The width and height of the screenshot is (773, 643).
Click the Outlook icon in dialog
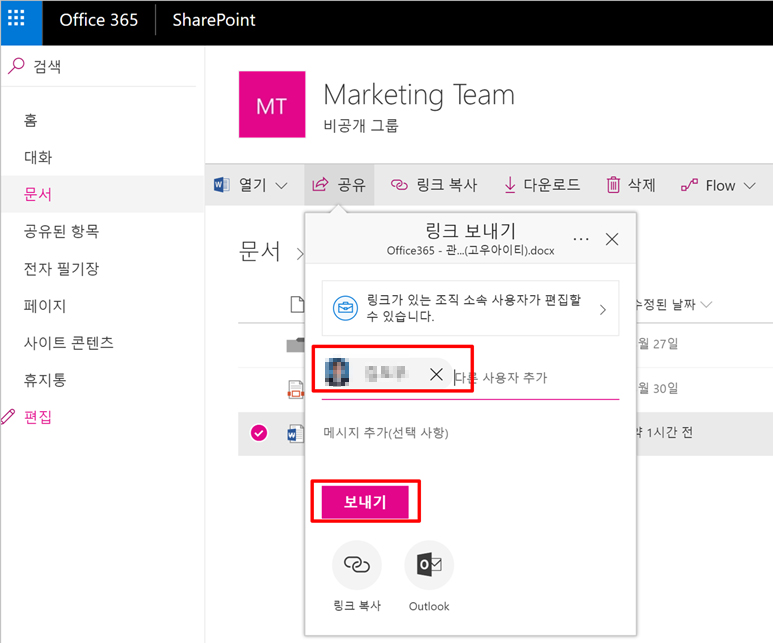(x=429, y=565)
